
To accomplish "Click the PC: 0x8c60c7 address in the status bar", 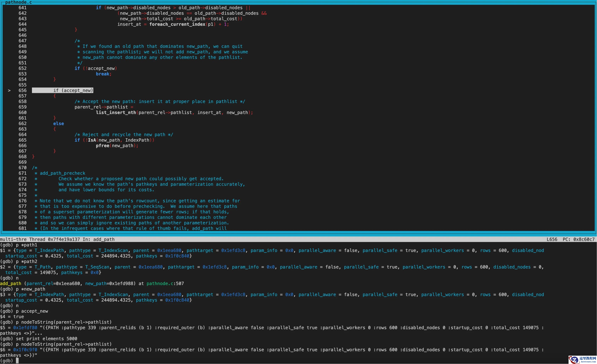I will tap(578, 239).
